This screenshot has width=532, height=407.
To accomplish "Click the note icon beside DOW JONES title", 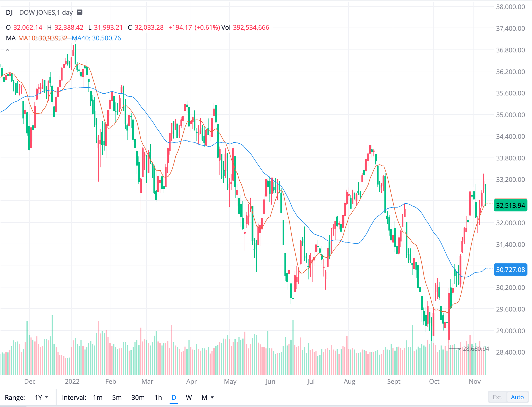I will tap(80, 12).
